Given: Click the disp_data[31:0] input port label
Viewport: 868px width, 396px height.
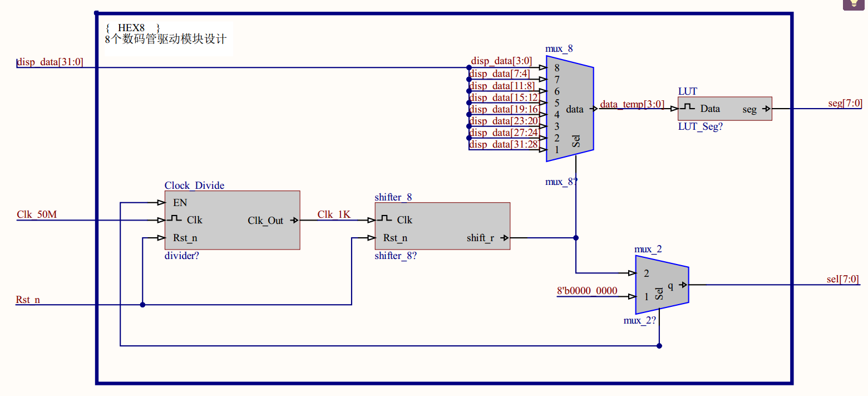Looking at the screenshot, I should pos(49,62).
